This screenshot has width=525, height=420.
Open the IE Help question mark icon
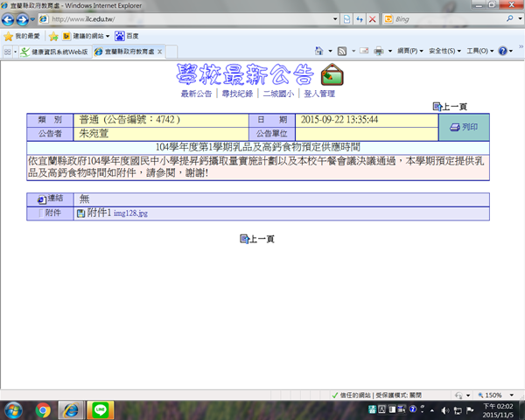tap(503, 52)
